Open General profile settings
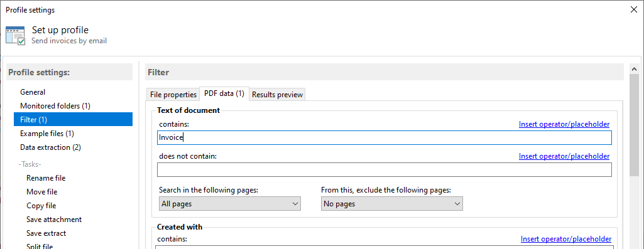This screenshot has height=249, width=644. click(x=33, y=92)
